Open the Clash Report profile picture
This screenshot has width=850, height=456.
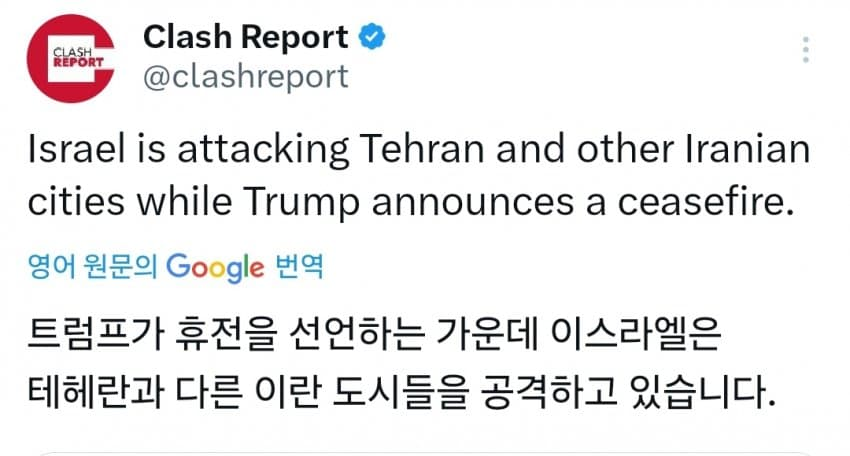pos(70,59)
